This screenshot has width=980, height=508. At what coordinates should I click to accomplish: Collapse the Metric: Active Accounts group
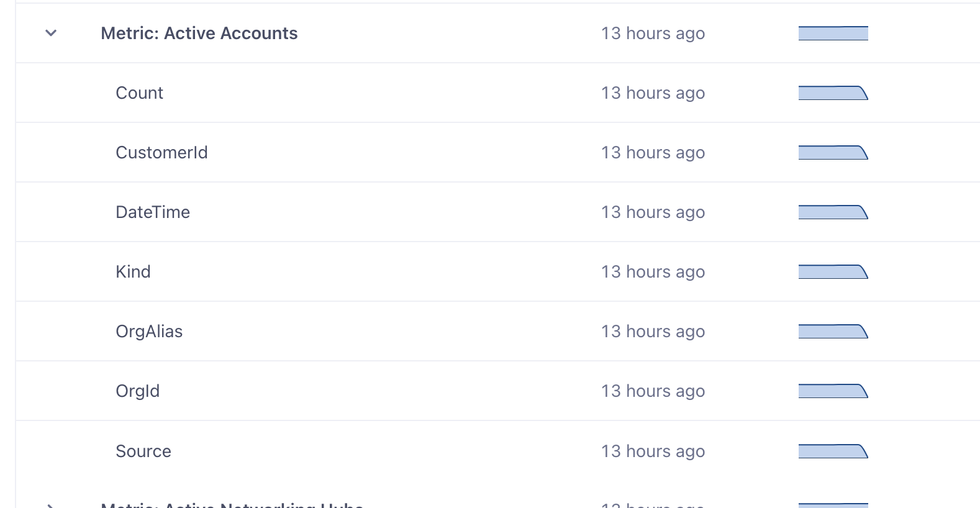pyautogui.click(x=51, y=33)
